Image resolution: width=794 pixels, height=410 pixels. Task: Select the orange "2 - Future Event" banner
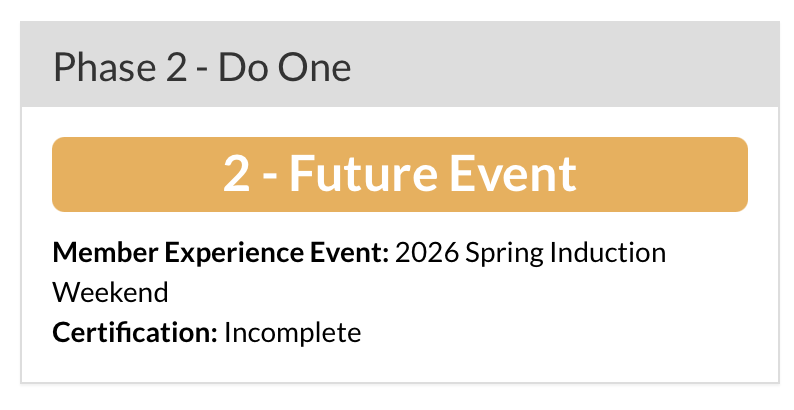[x=399, y=174]
